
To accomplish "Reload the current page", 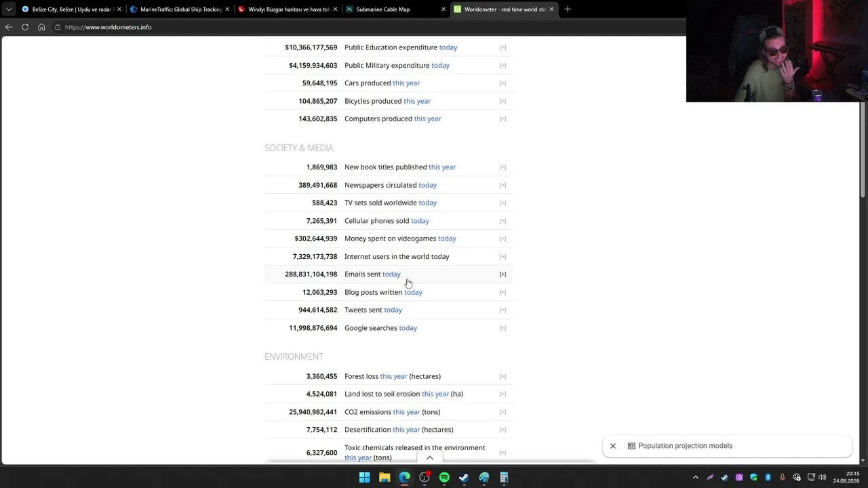I will (x=25, y=27).
